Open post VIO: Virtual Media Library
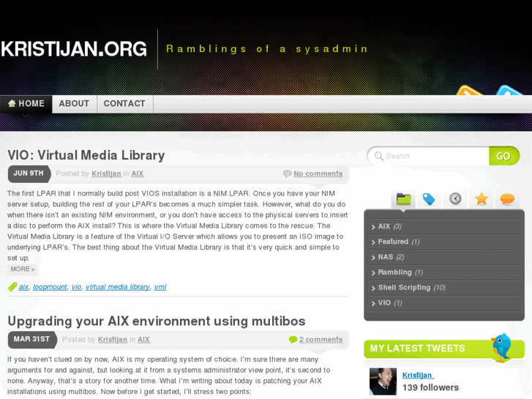Image resolution: width=532 pixels, height=399 pixels. click(x=86, y=155)
